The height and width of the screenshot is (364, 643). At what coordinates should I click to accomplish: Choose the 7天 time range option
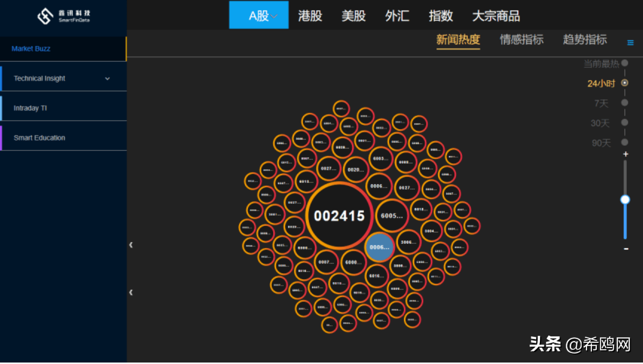pos(624,104)
